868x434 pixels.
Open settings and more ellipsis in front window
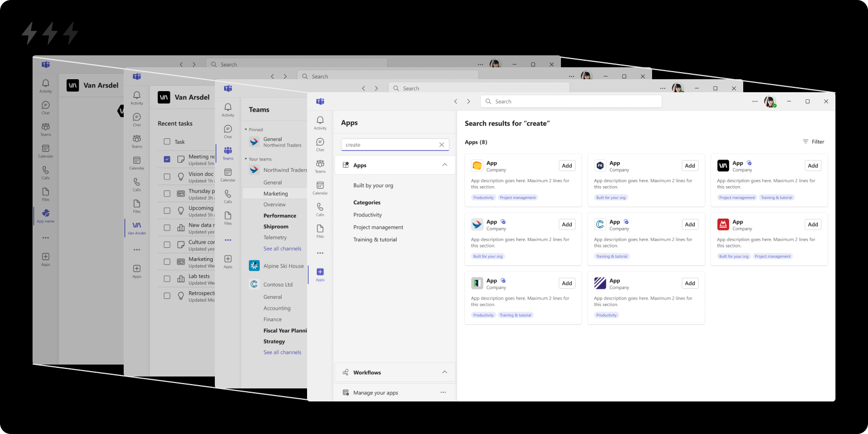coord(755,101)
